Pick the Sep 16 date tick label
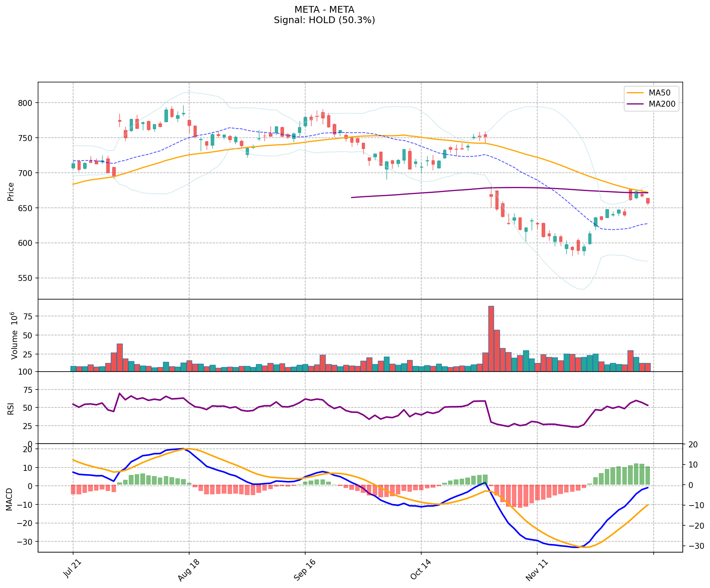The height and width of the screenshot is (588, 710). [305, 569]
